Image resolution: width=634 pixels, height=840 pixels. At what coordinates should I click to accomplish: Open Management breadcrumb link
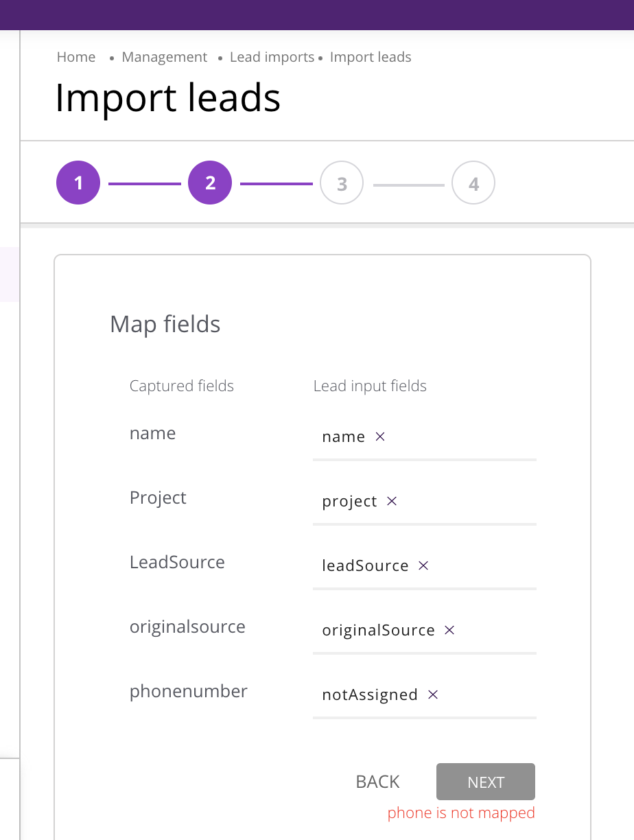(x=164, y=57)
